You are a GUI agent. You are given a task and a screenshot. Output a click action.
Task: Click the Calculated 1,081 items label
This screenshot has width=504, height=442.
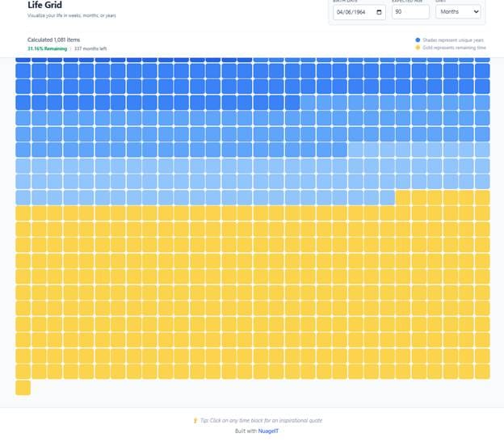pos(54,40)
